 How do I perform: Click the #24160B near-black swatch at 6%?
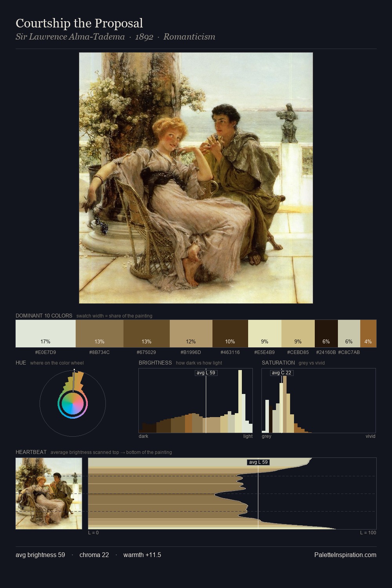326,334
